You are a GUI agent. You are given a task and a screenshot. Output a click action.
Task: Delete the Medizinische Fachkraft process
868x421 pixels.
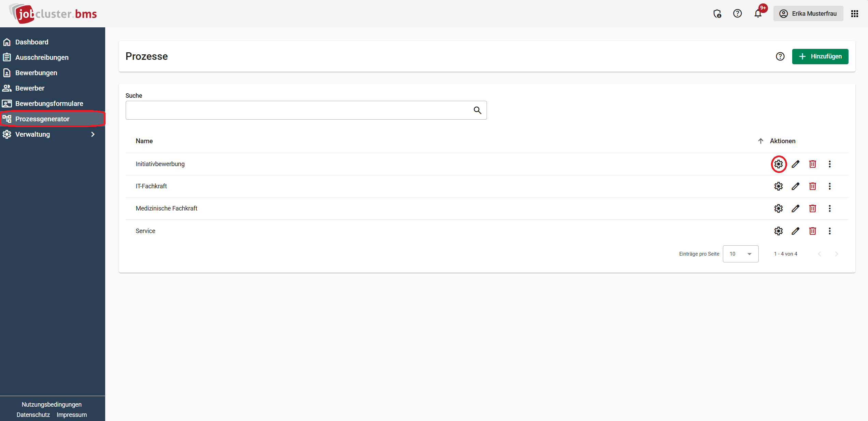pos(812,208)
